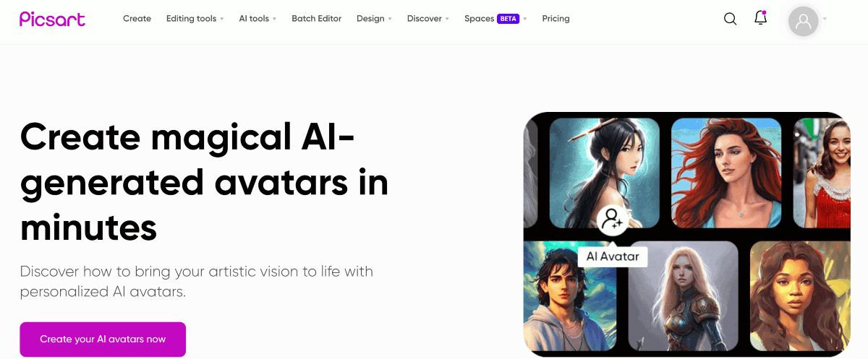Expand the account menu arrow beside avatar
868x359 pixels.
pos(825,19)
